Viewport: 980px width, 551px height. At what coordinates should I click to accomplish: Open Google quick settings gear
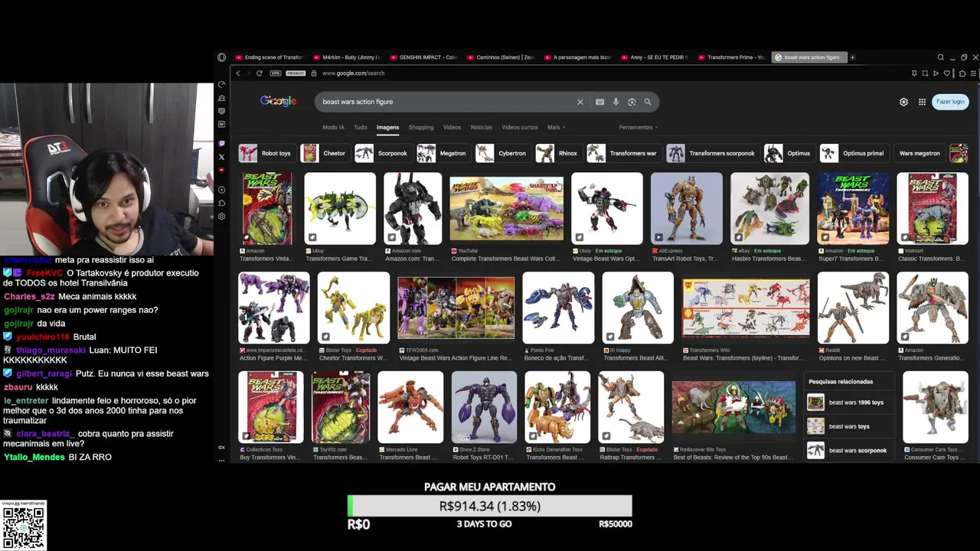pyautogui.click(x=903, y=102)
